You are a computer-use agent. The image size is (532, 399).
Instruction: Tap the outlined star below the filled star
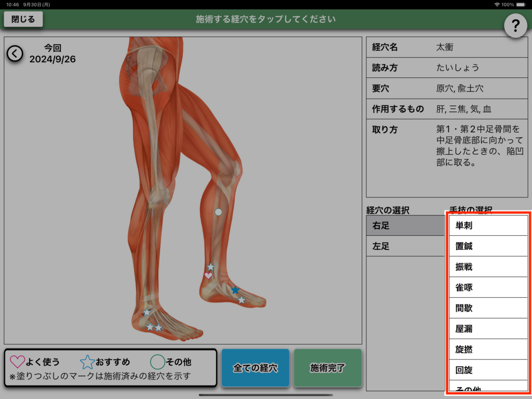pyautogui.click(x=241, y=300)
